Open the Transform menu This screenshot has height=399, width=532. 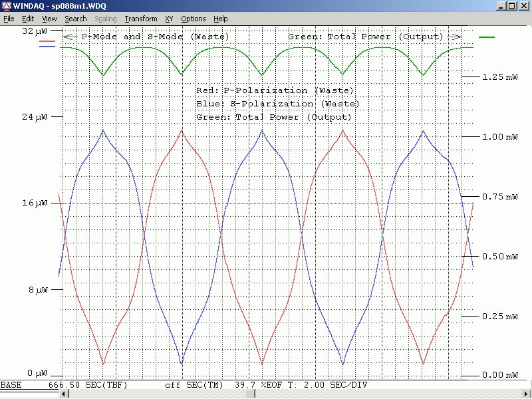coord(141,19)
